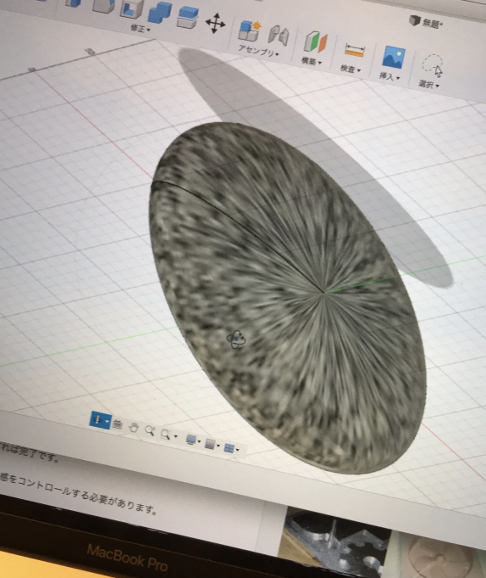Click the construction plane icon
This screenshot has width=486, height=578.
[x=316, y=42]
